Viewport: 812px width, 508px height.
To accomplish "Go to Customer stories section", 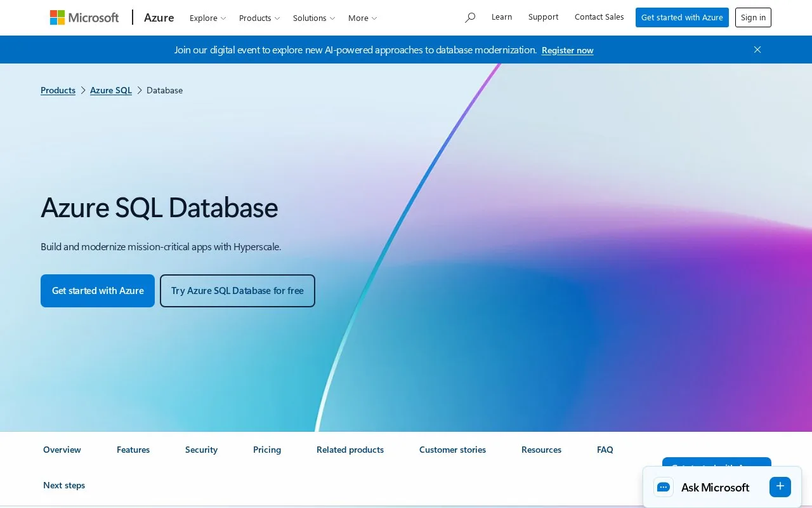I will coord(452,450).
